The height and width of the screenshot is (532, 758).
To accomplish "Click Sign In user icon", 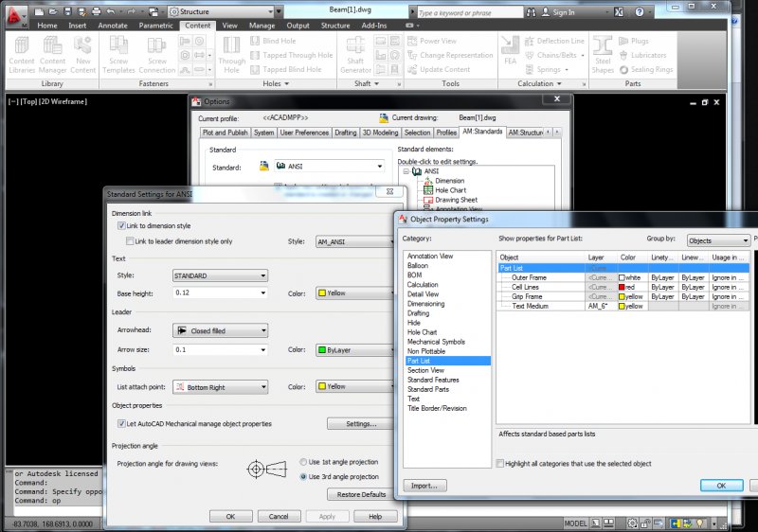I will click(x=546, y=12).
